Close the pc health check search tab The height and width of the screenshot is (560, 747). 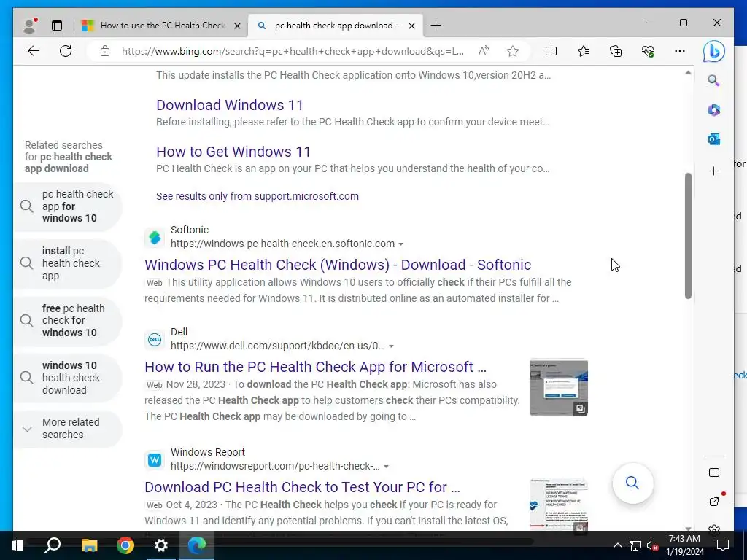tap(411, 26)
